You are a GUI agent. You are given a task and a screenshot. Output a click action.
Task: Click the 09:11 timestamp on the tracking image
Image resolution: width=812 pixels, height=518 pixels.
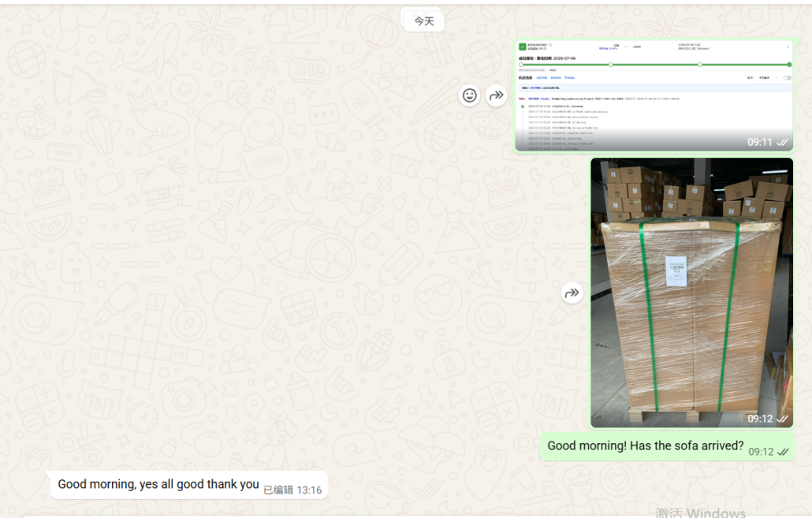(760, 142)
